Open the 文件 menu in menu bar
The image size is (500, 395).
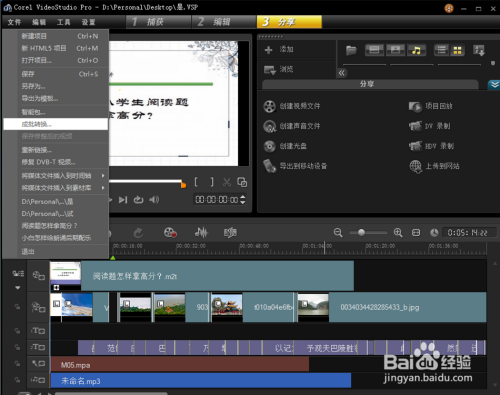pos(14,22)
